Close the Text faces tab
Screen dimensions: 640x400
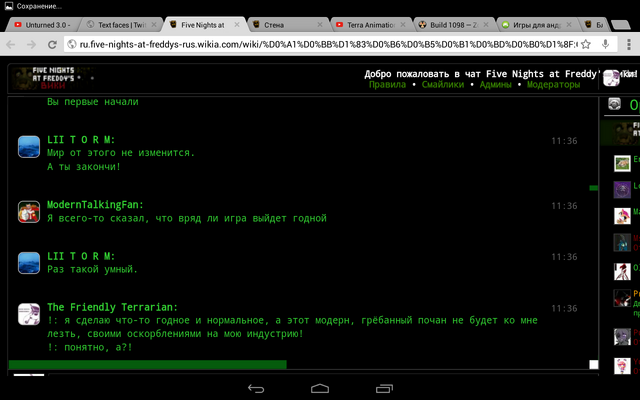[154, 25]
